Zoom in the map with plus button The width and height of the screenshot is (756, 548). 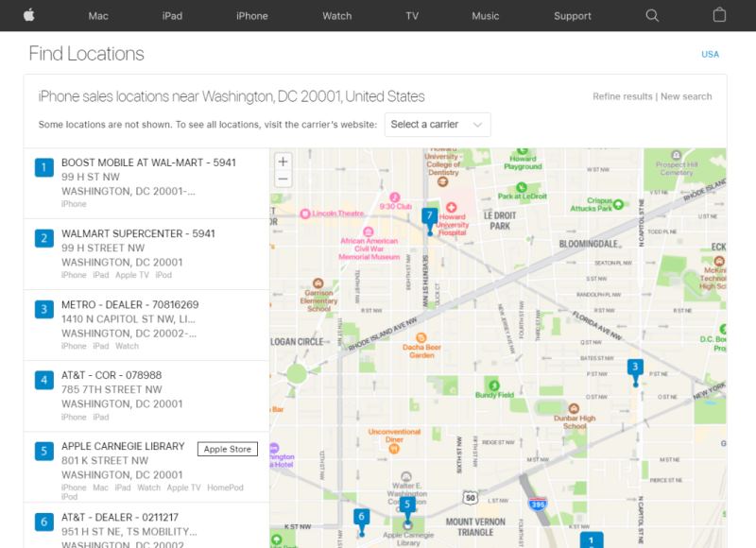pyautogui.click(x=283, y=162)
